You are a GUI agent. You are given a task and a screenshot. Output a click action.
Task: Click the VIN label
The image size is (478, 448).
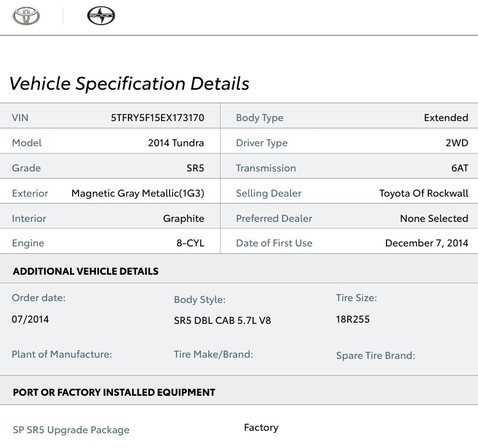(20, 118)
